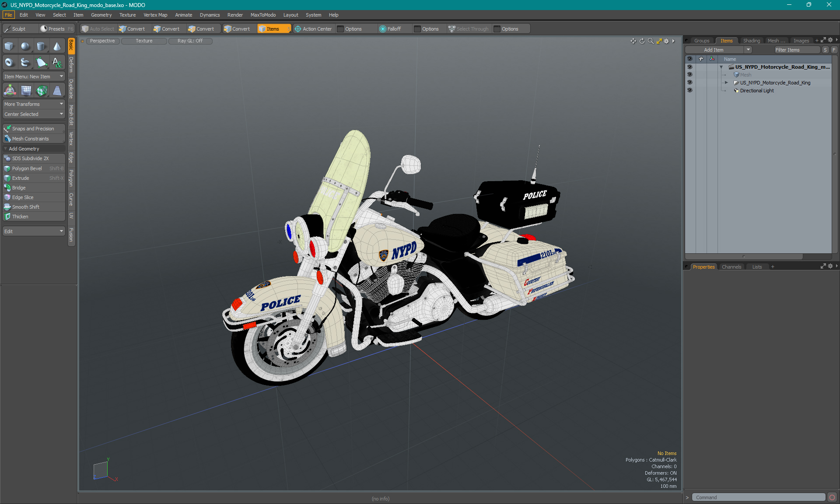Switch to the Channels tab
Image resolution: width=840 pixels, height=504 pixels.
tap(731, 267)
